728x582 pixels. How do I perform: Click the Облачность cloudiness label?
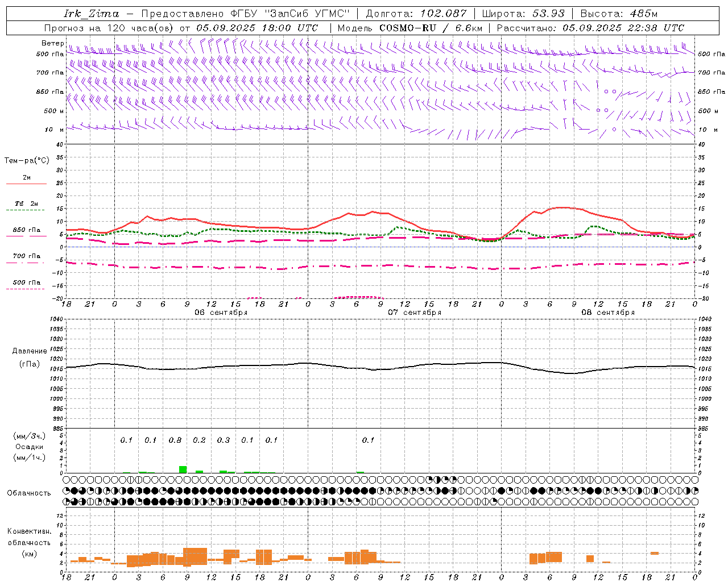(29, 493)
